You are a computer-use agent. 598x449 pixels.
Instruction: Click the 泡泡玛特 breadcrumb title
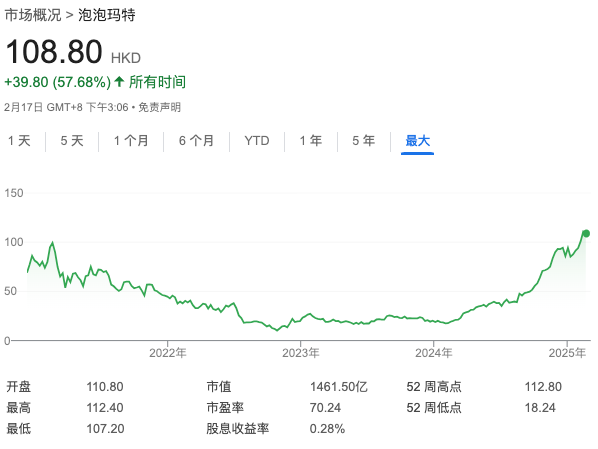[x=107, y=15]
